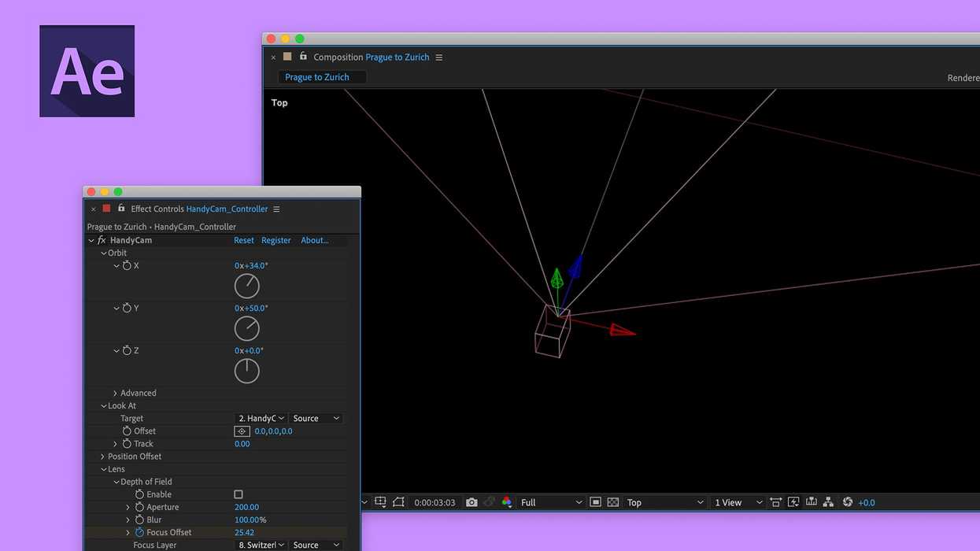This screenshot has height=551, width=980.
Task: Check the Depth of Field Enable checkbox
Action: click(x=239, y=494)
